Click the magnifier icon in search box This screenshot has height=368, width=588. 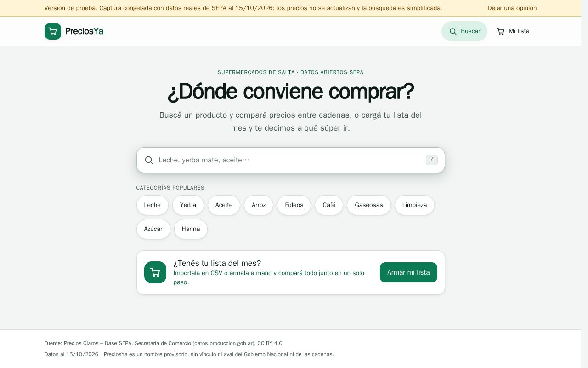(149, 160)
